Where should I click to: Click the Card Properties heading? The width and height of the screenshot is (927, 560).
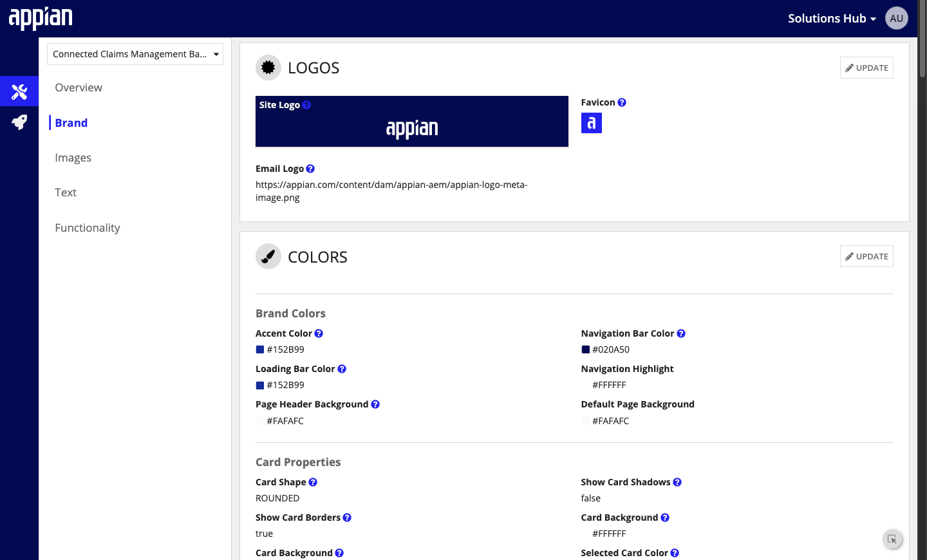298,462
